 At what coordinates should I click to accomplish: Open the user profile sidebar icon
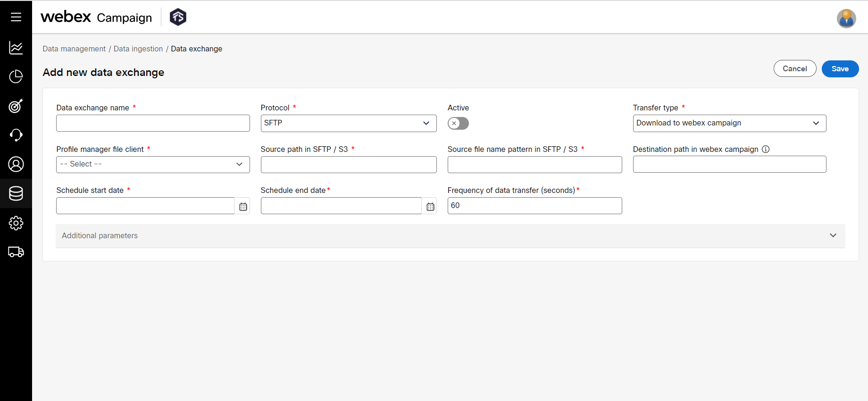pyautogui.click(x=16, y=164)
